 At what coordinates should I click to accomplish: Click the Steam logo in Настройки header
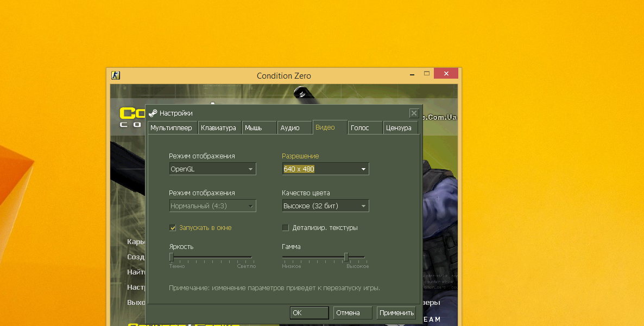click(153, 113)
